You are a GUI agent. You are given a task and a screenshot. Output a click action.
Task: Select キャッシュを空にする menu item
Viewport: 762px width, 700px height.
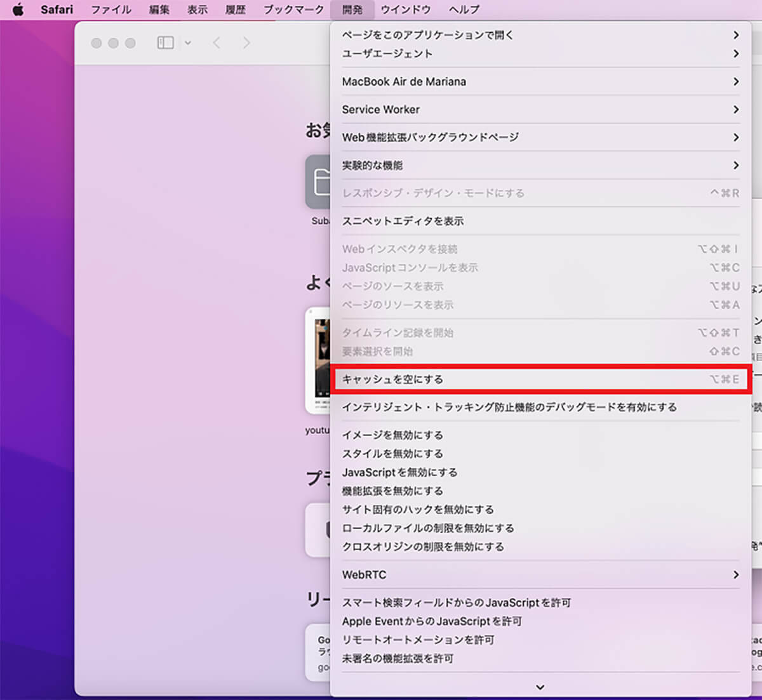pos(392,379)
